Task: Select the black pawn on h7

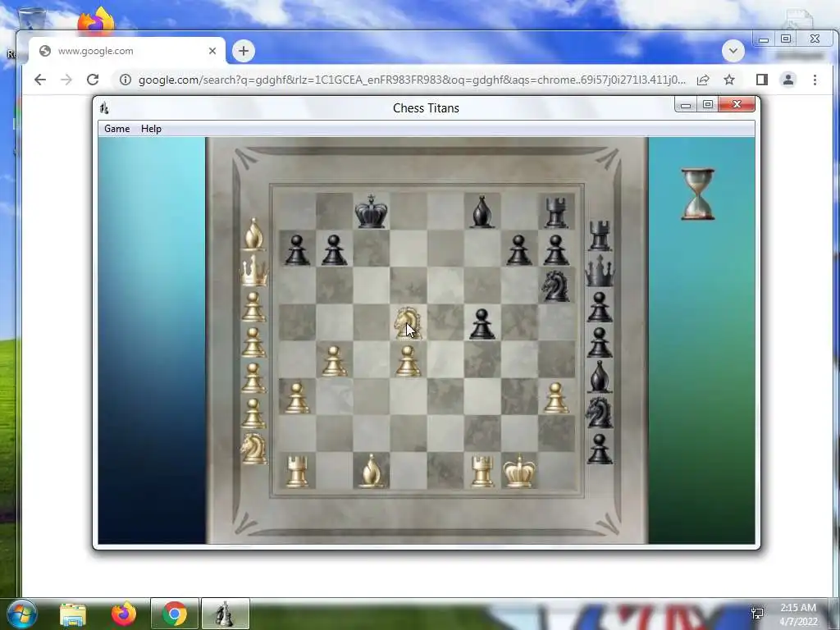Action: (556, 250)
